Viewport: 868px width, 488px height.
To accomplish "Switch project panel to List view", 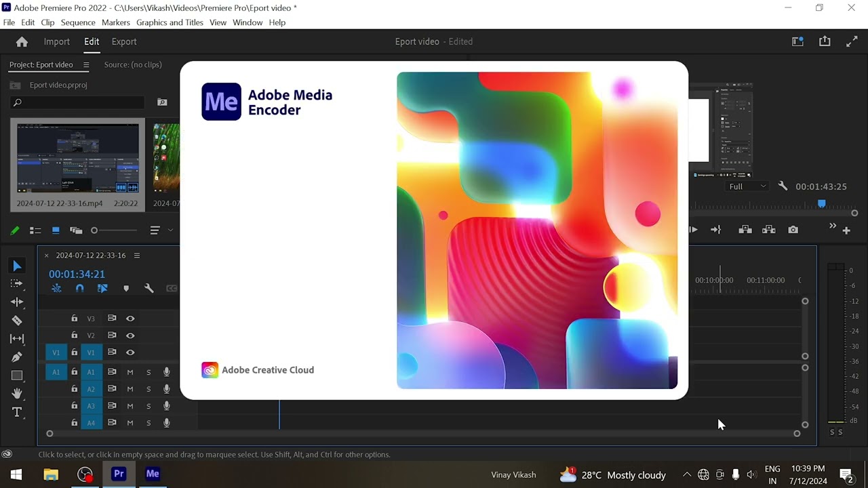I will point(35,230).
